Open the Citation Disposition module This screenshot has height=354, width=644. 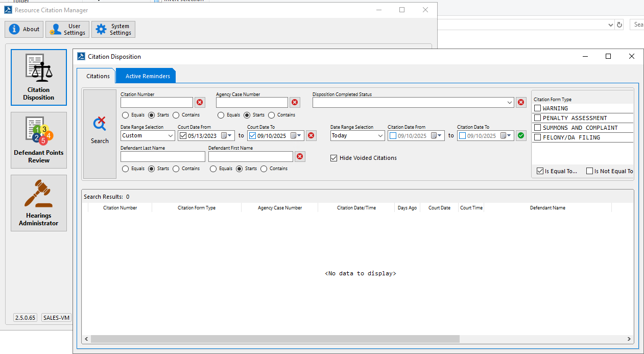39,77
